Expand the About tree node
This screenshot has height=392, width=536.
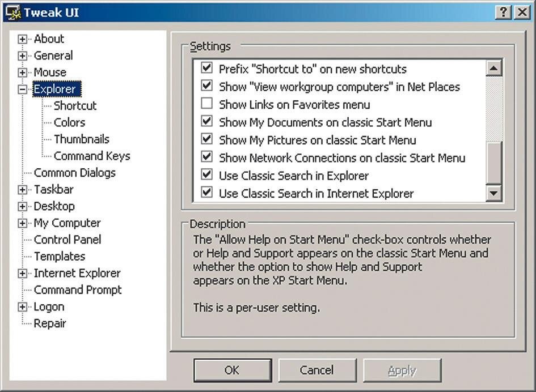[23, 39]
